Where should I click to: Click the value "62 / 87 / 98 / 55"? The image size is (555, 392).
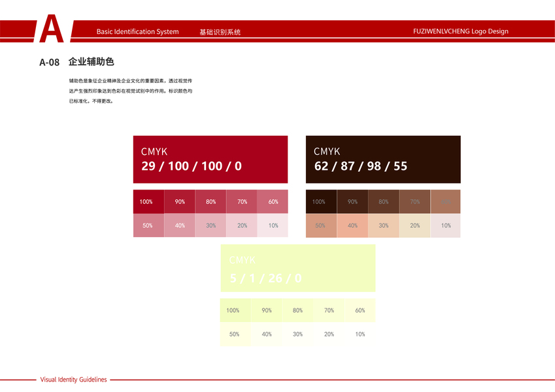[x=361, y=166]
